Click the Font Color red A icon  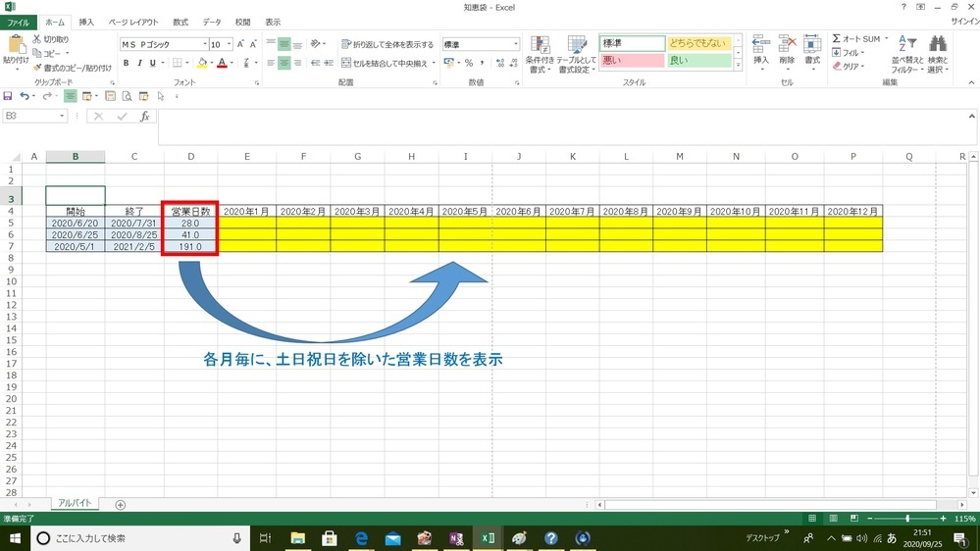coord(222,63)
